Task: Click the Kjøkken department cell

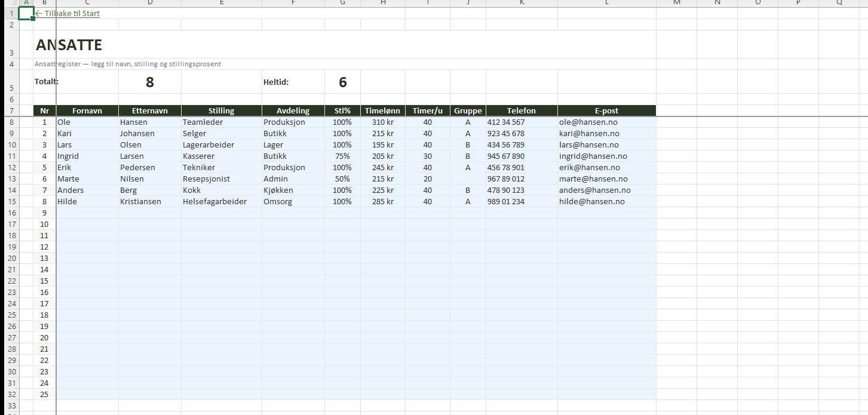Action: (x=278, y=190)
